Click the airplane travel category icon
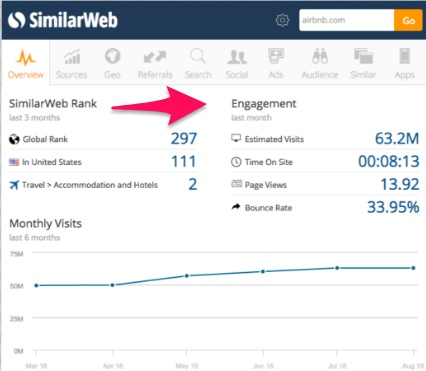Screen dimensions: 426x371 tap(14, 185)
